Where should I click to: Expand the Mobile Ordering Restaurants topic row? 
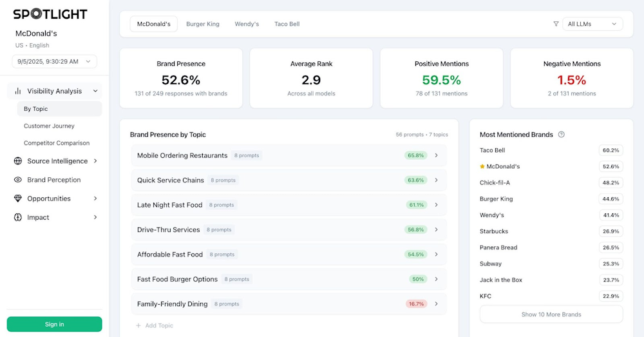(436, 155)
